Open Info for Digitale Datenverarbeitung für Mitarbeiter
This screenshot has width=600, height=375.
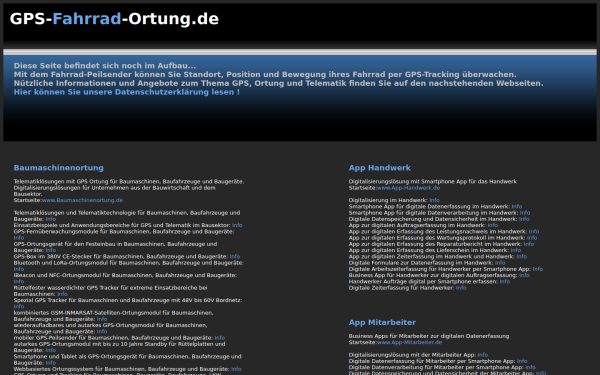[530, 367]
